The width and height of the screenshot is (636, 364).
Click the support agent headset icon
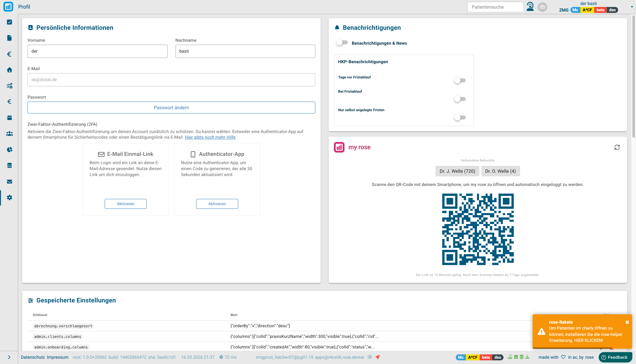530,7
